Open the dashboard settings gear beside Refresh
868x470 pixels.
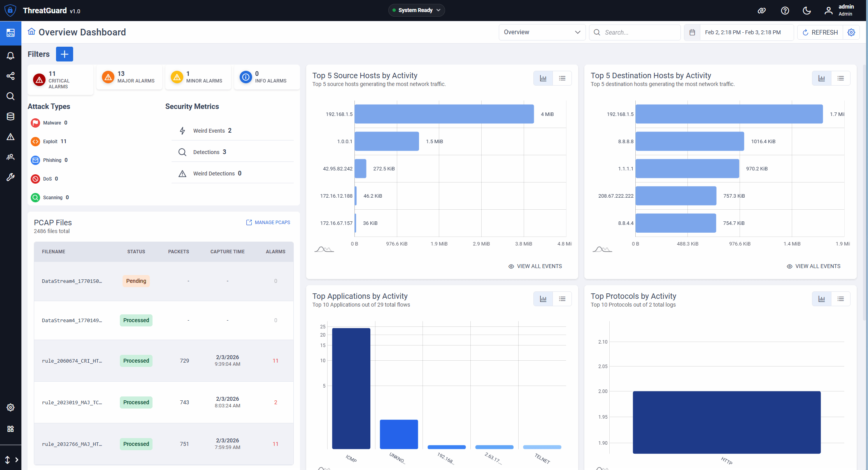(x=851, y=32)
